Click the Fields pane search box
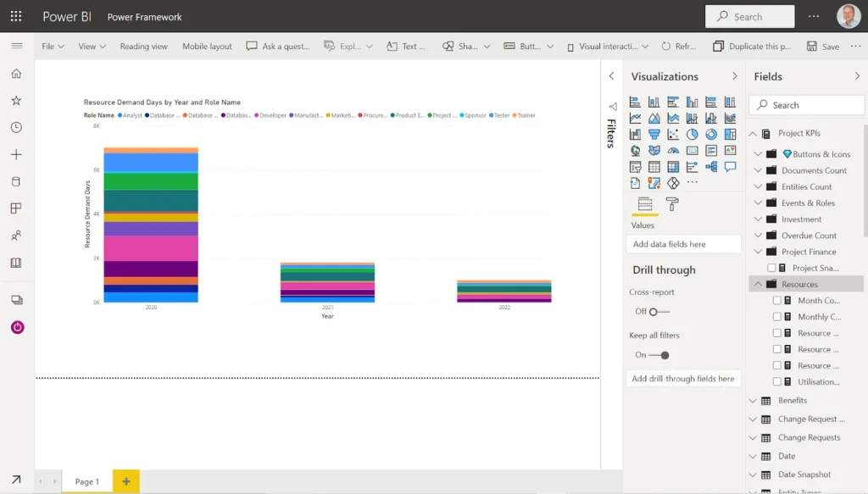The width and height of the screenshot is (868, 494). tap(807, 105)
